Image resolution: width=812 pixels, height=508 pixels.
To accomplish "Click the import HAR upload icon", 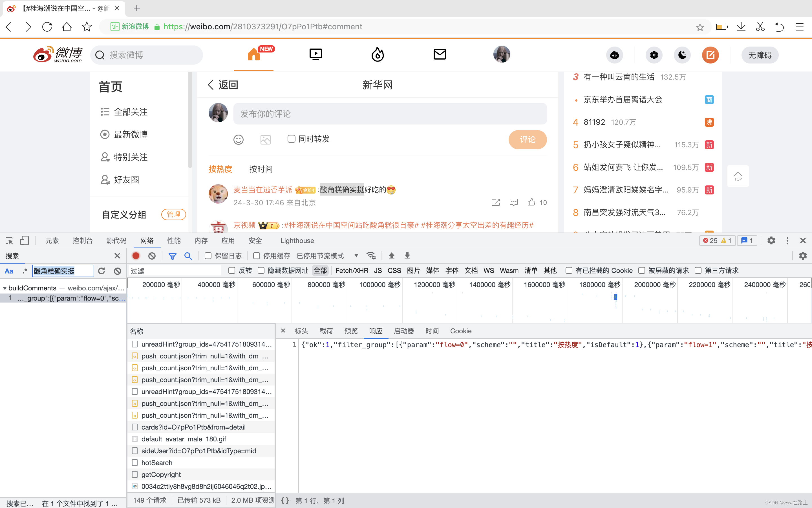I will pos(391,256).
